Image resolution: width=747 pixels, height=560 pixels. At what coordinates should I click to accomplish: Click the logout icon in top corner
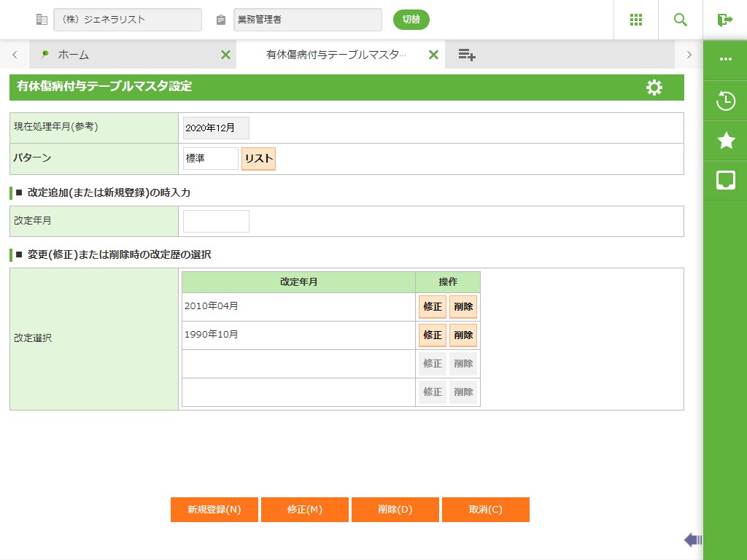click(x=724, y=20)
